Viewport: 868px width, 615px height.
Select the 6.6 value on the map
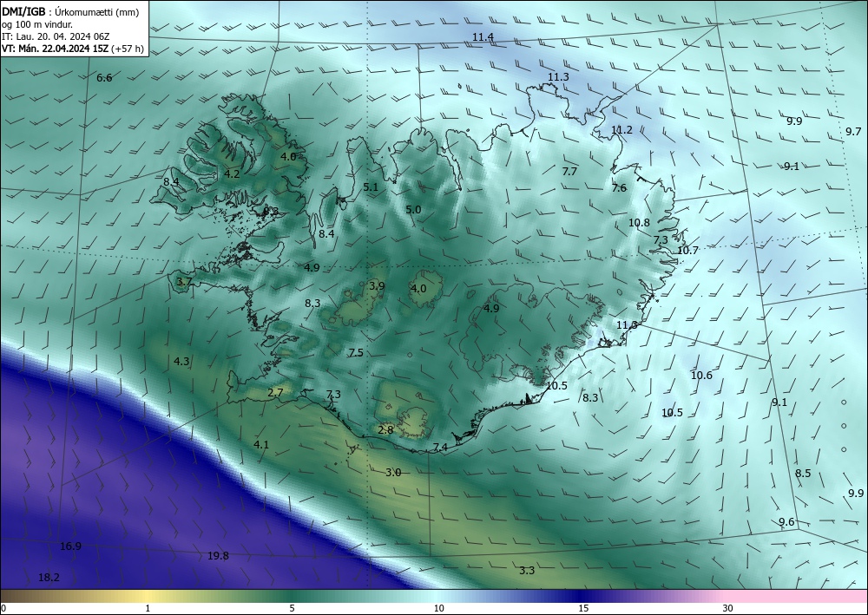click(104, 78)
